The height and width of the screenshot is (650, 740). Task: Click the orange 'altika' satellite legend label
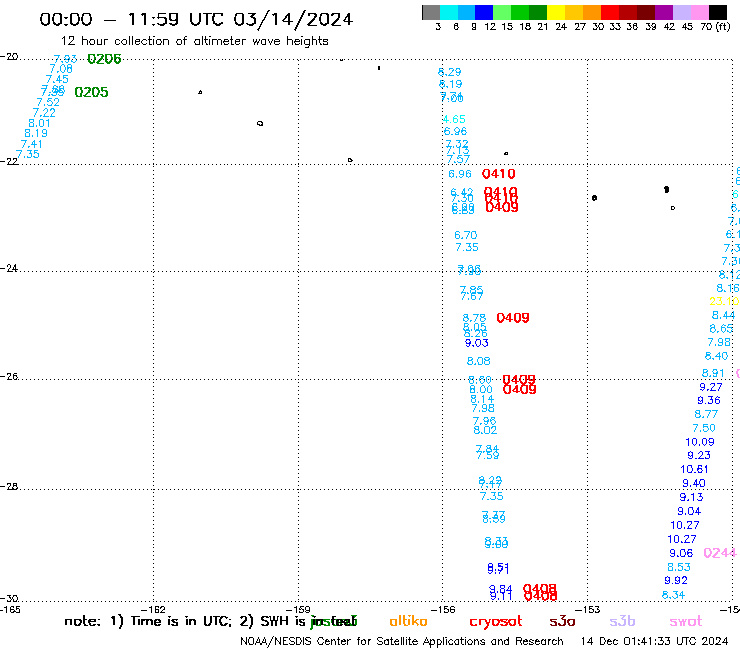(x=408, y=621)
